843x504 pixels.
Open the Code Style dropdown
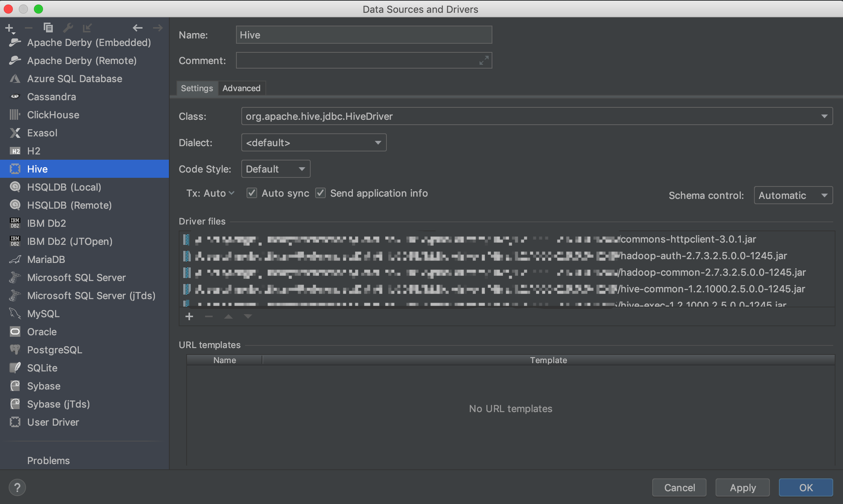point(276,169)
